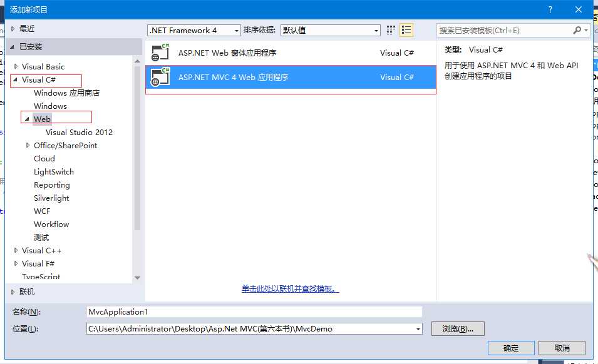
Task: Switch to small icons view
Action: point(391,30)
